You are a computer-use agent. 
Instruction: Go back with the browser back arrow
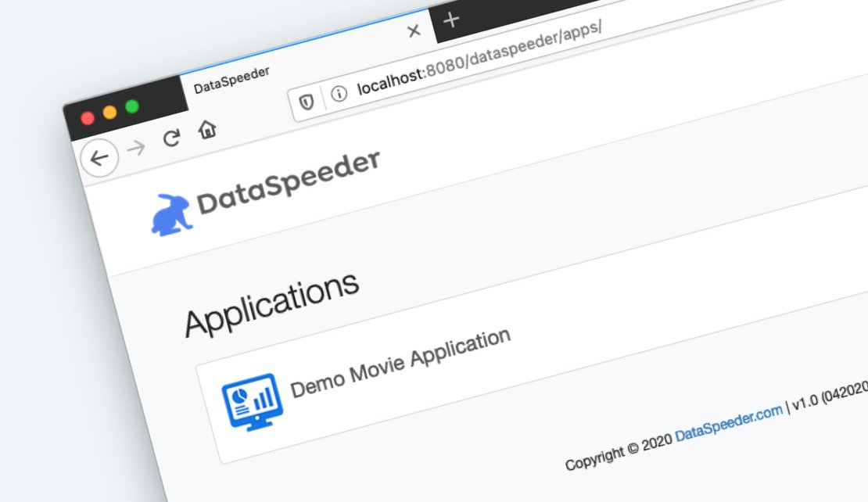99,158
